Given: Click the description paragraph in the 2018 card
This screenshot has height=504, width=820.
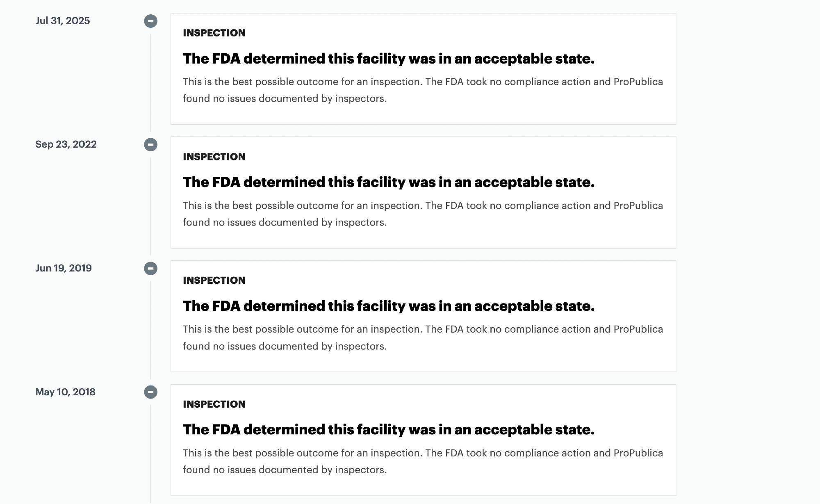Looking at the screenshot, I should (422, 461).
